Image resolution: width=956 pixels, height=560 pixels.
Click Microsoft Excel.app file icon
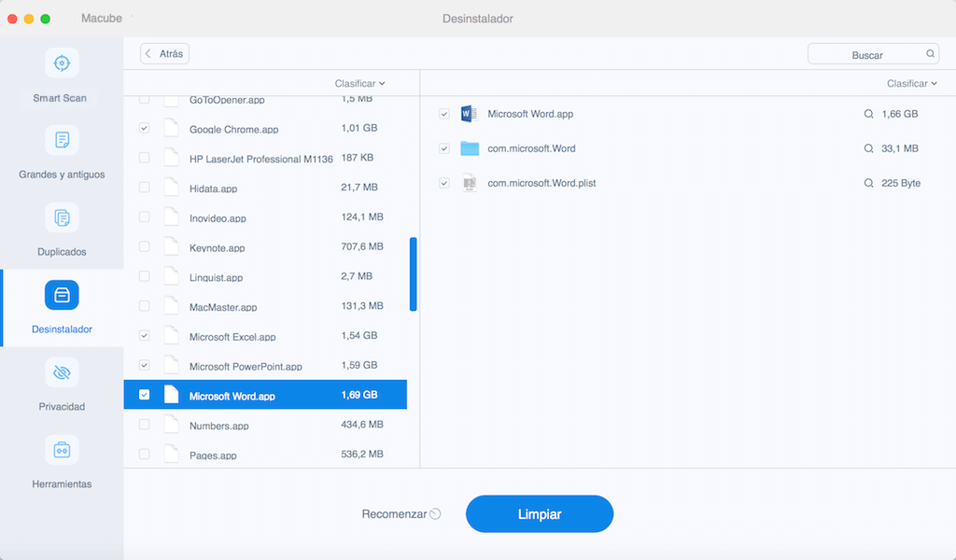coord(172,336)
